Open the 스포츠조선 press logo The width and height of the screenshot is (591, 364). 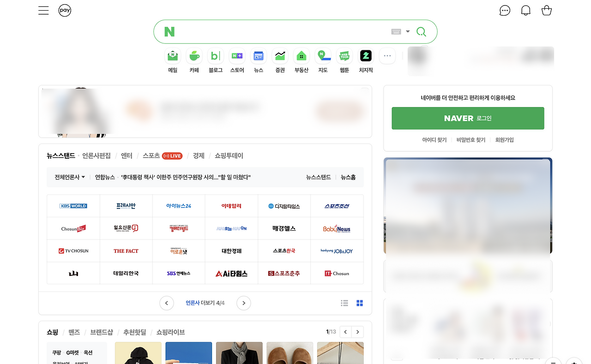(337, 206)
